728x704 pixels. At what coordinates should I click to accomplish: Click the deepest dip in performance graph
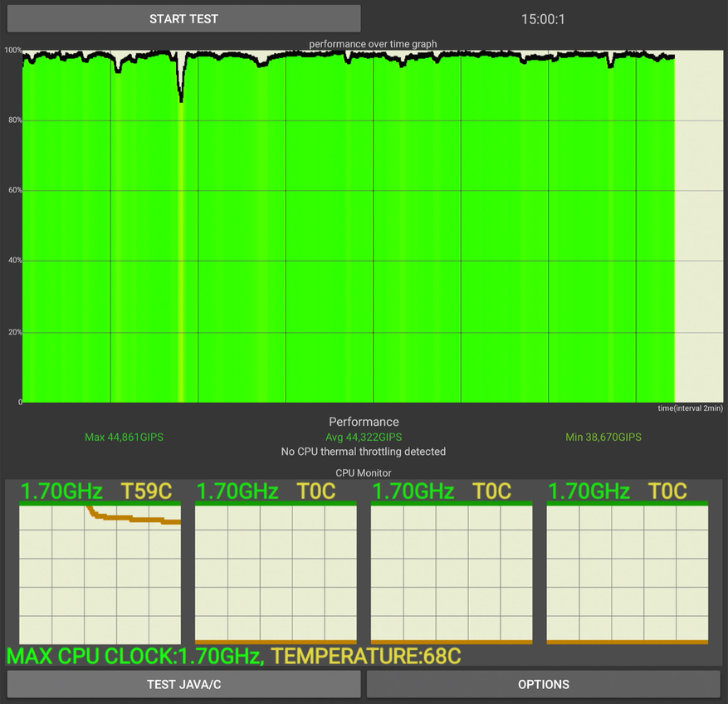(181, 98)
